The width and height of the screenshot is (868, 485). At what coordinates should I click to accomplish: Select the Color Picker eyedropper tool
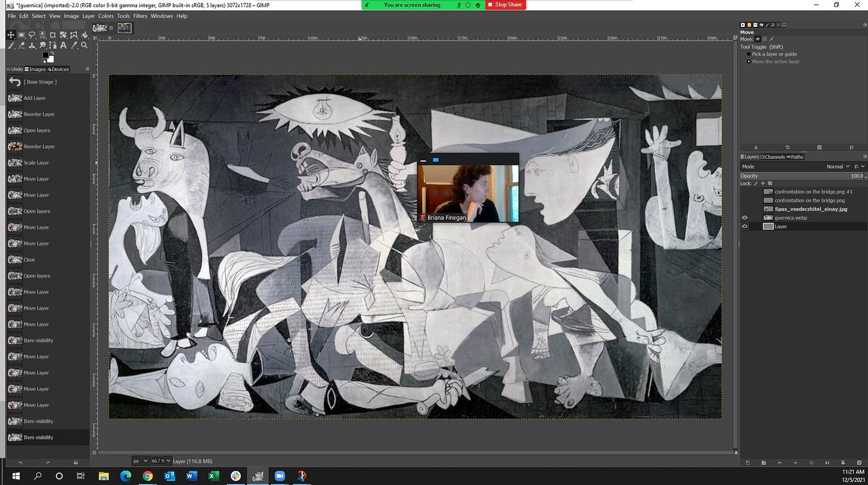click(x=73, y=45)
